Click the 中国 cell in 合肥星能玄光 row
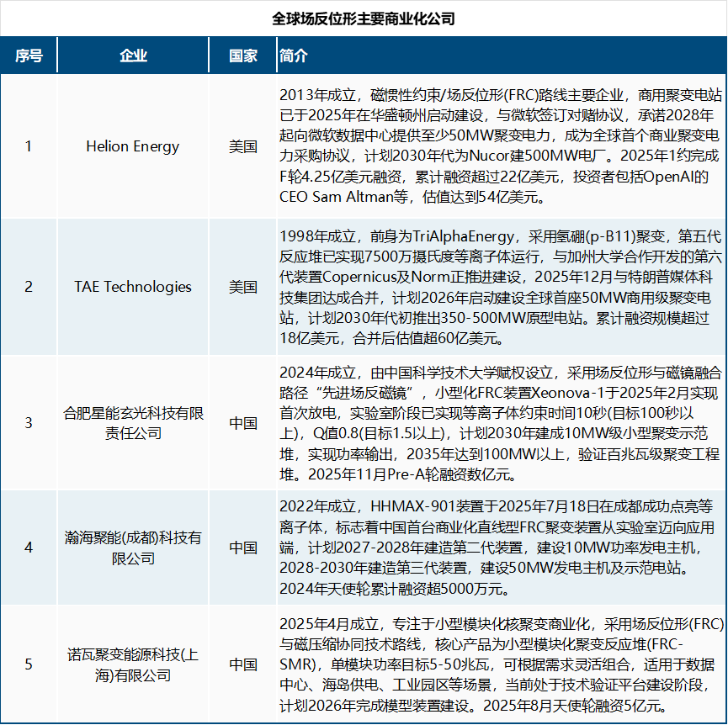This screenshot has height=725, width=728. pos(243,423)
